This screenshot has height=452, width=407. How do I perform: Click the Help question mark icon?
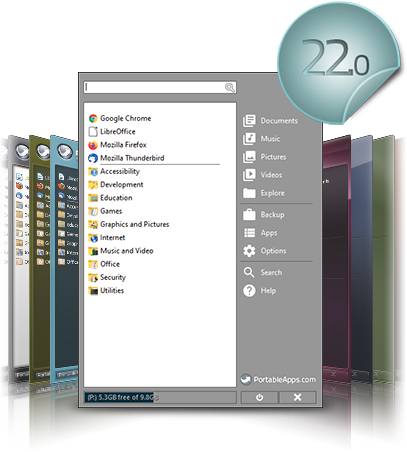pos(249,290)
